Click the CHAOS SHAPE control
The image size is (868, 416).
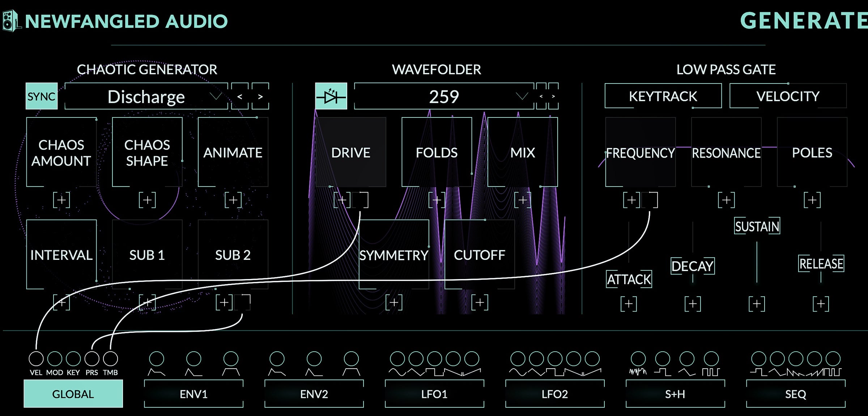[147, 152]
